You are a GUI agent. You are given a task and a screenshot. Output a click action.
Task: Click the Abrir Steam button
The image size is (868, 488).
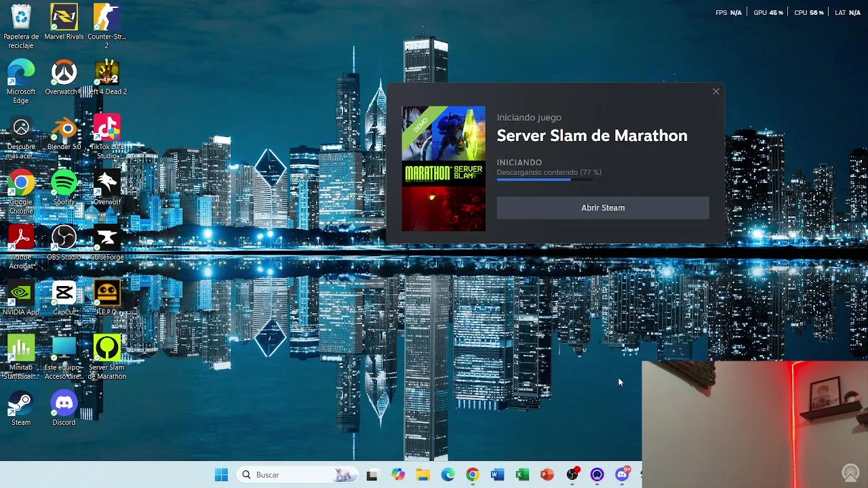pyautogui.click(x=603, y=208)
